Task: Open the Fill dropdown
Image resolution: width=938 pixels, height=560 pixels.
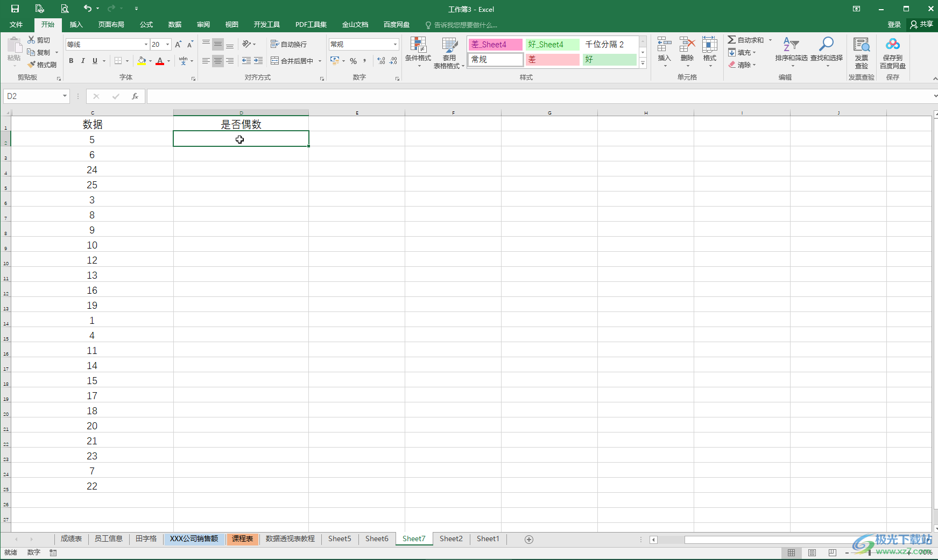Action: pyautogui.click(x=742, y=53)
